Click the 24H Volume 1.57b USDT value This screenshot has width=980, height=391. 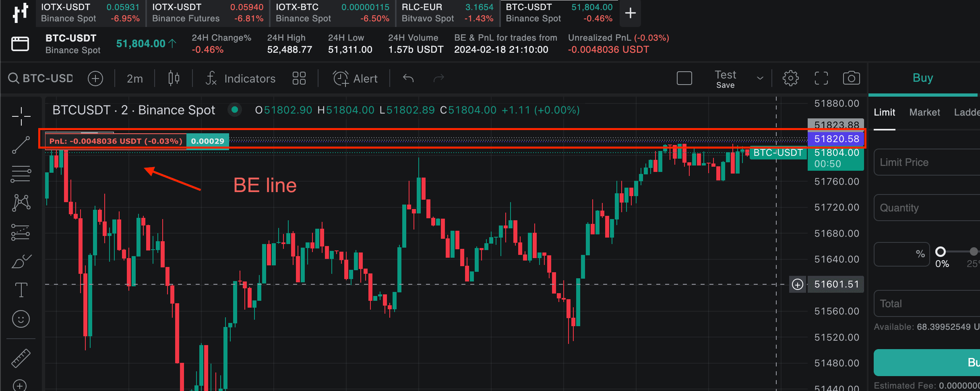point(416,50)
